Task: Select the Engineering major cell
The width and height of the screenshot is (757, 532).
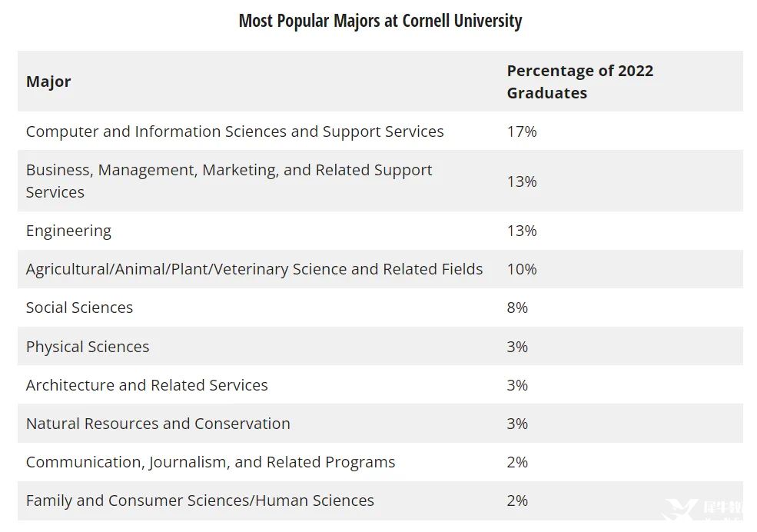Action: point(68,231)
